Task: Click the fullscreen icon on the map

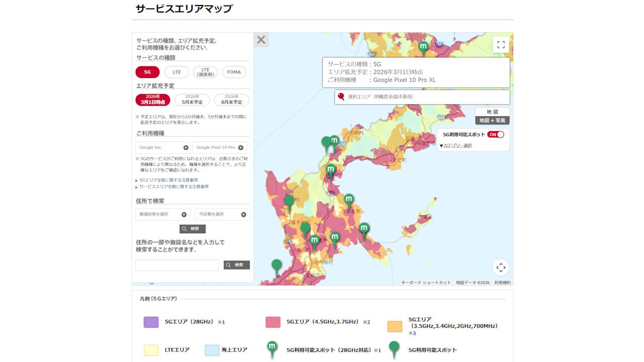Action: [501, 44]
